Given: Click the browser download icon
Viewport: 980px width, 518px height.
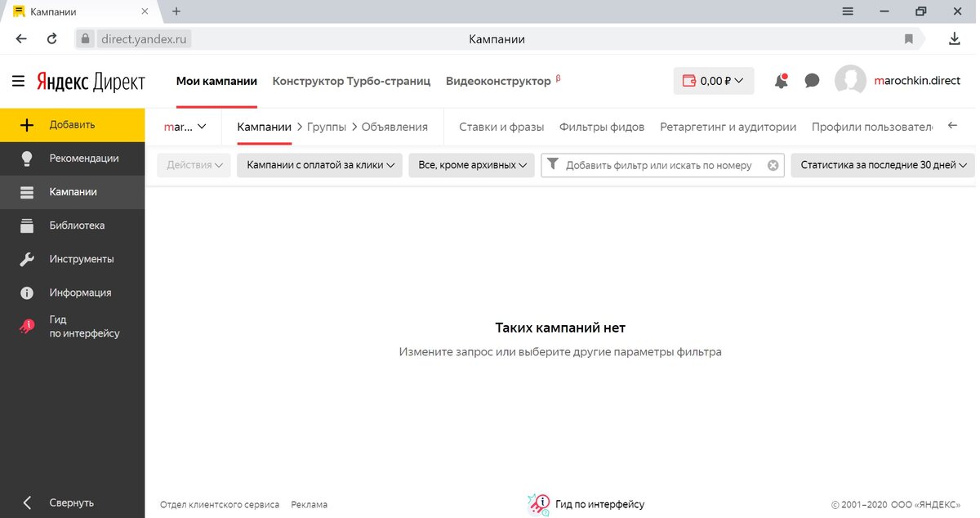Looking at the screenshot, I should pyautogui.click(x=955, y=38).
